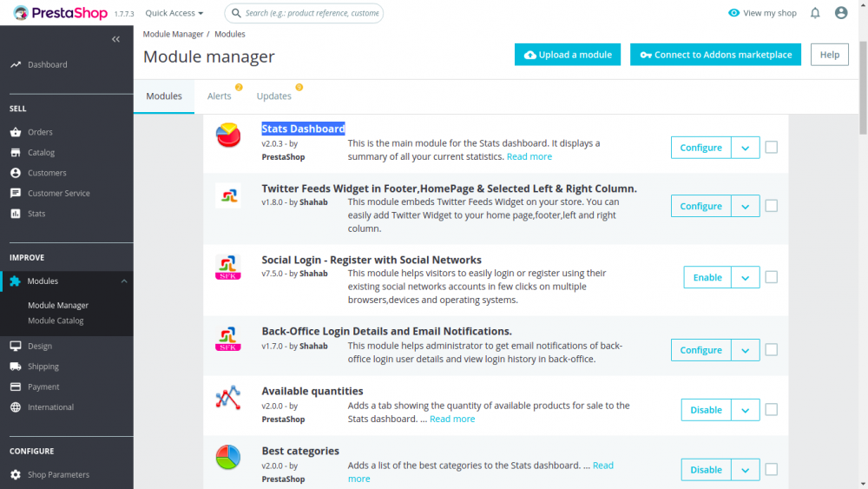This screenshot has width=868, height=489.
Task: Open the notifications bell
Action: coord(815,13)
